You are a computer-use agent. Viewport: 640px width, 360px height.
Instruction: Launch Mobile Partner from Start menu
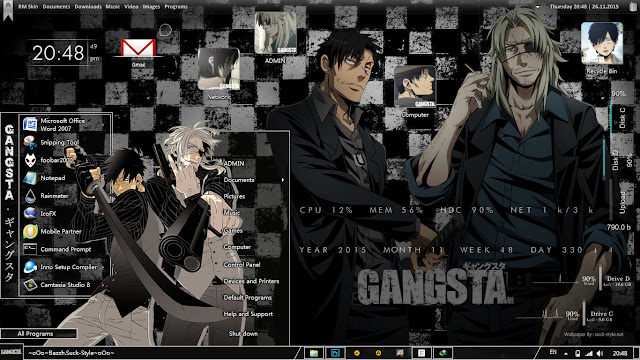[64, 231]
